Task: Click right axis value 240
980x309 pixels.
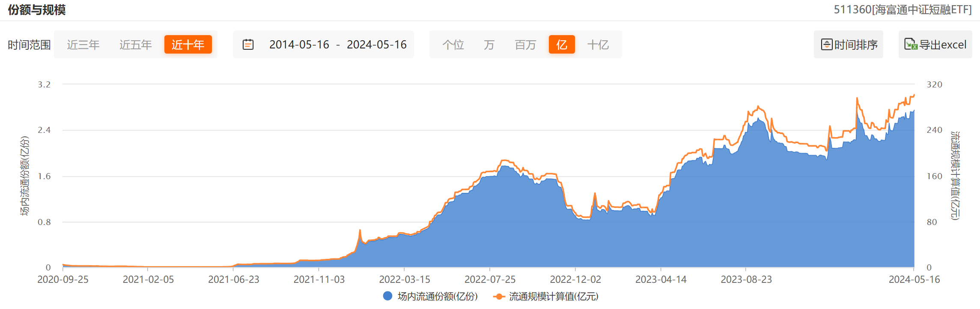Action: point(934,130)
